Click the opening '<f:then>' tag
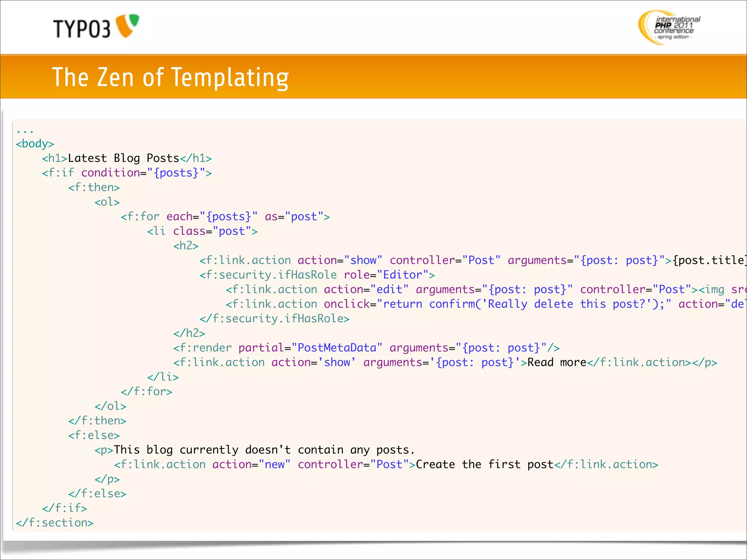The width and height of the screenshot is (747, 560). pyautogui.click(x=94, y=187)
